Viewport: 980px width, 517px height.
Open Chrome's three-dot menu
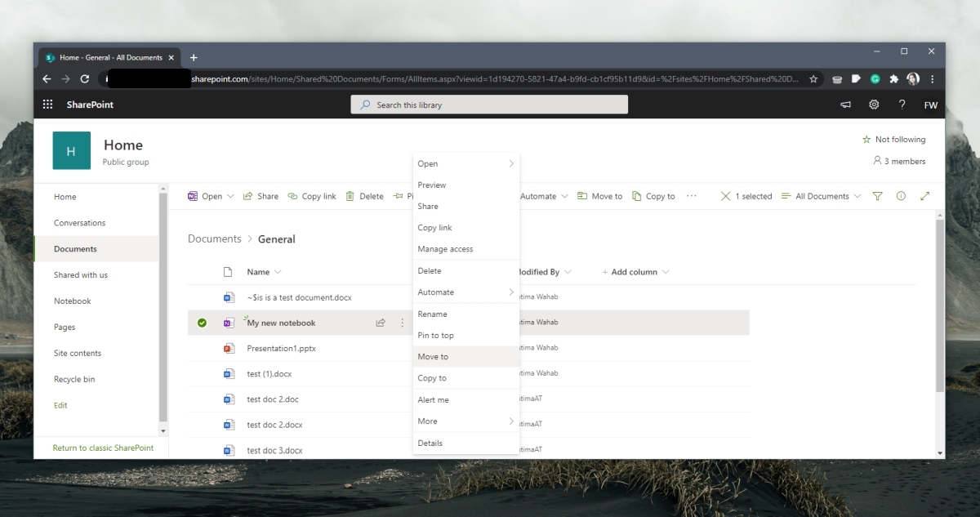coord(932,79)
